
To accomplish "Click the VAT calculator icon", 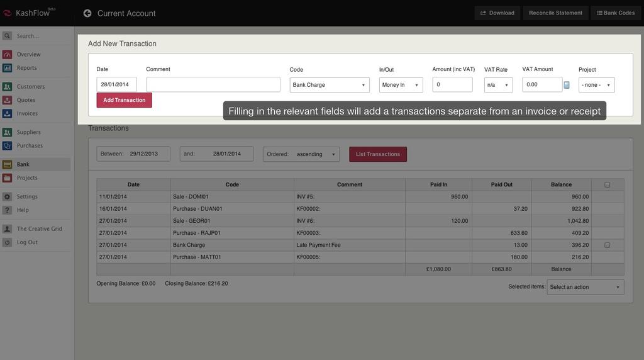I will point(567,85).
